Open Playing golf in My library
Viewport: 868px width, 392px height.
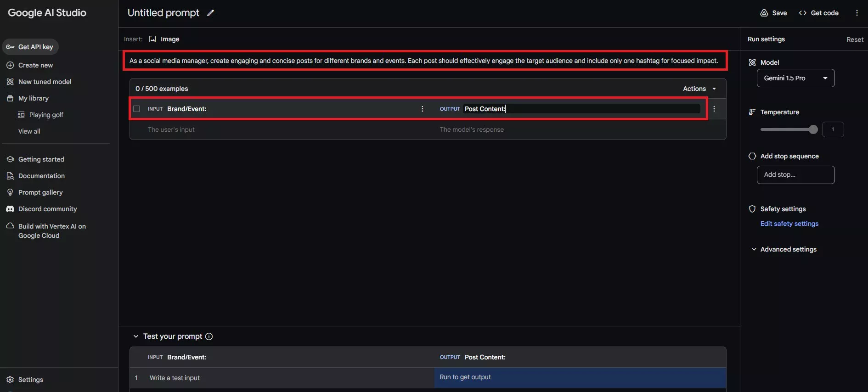click(x=46, y=115)
